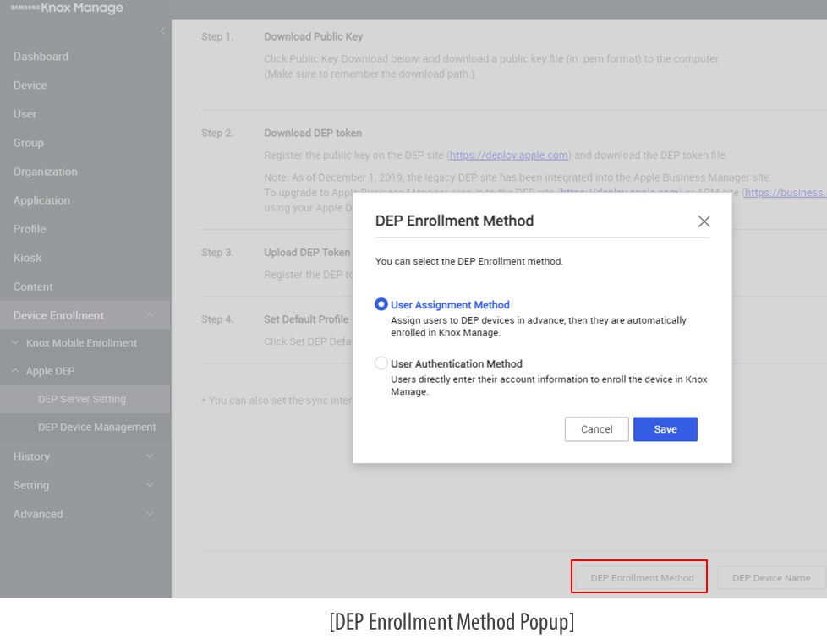Select User Authentication Method radio button
Screen dimensions: 827x644
point(381,363)
